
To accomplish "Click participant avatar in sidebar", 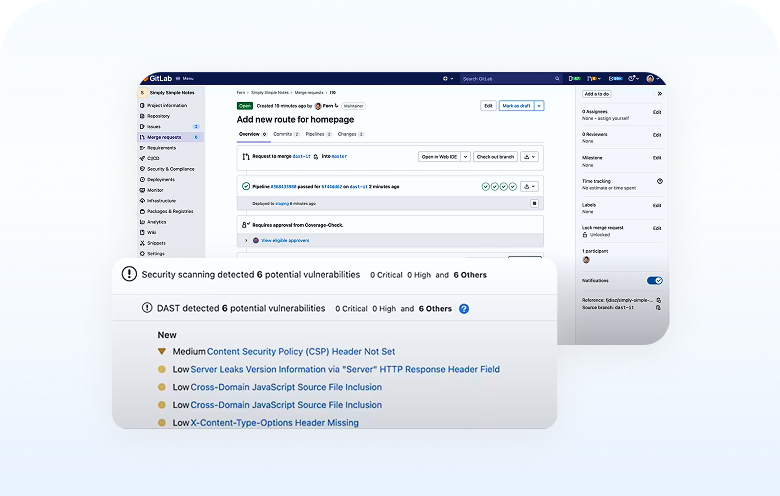I will point(586,260).
